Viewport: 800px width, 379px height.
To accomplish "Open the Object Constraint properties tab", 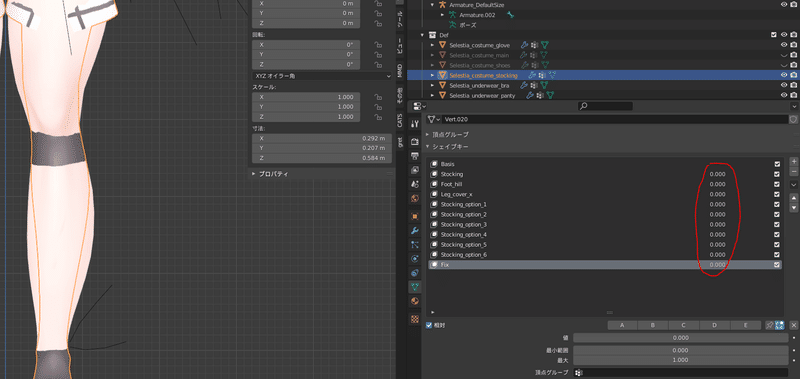I will point(415,273).
